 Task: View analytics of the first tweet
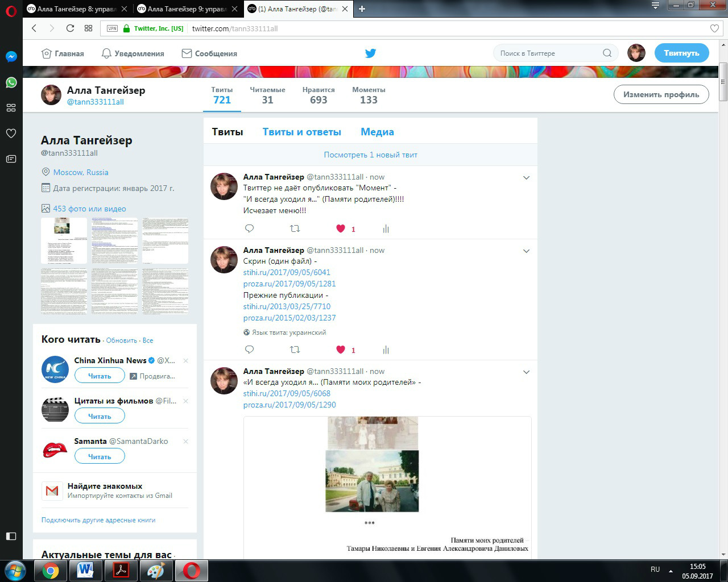coord(386,228)
